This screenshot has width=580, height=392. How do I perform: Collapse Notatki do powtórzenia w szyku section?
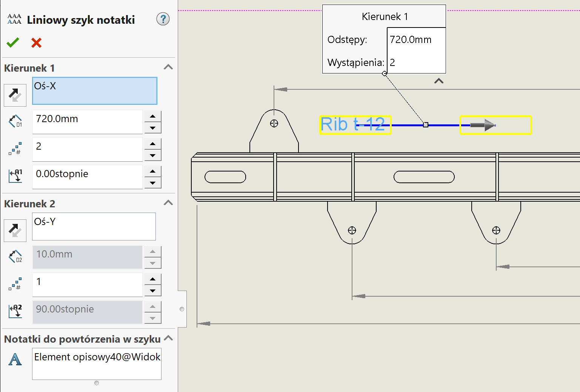click(x=168, y=338)
